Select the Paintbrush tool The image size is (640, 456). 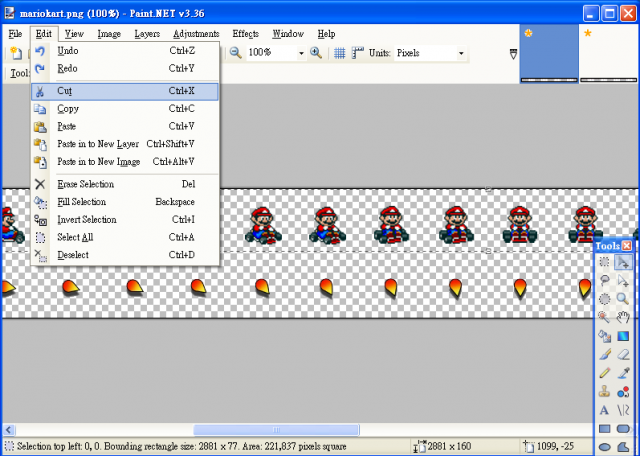604,354
